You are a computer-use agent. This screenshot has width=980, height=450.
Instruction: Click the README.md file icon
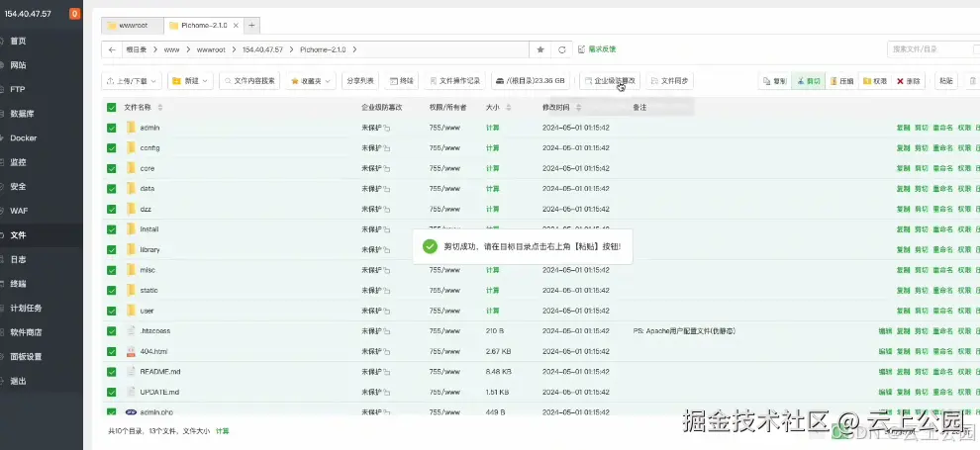point(131,371)
